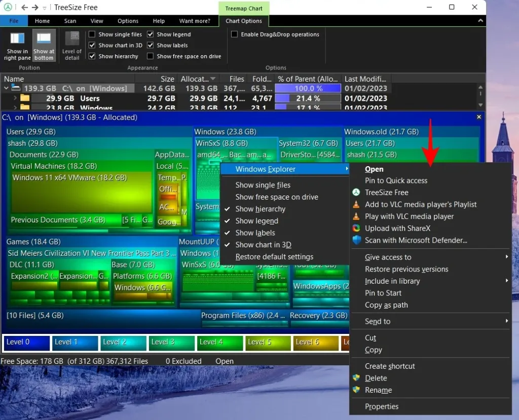
Task: Click the Microsoft Defender shield icon
Action: [356, 241]
